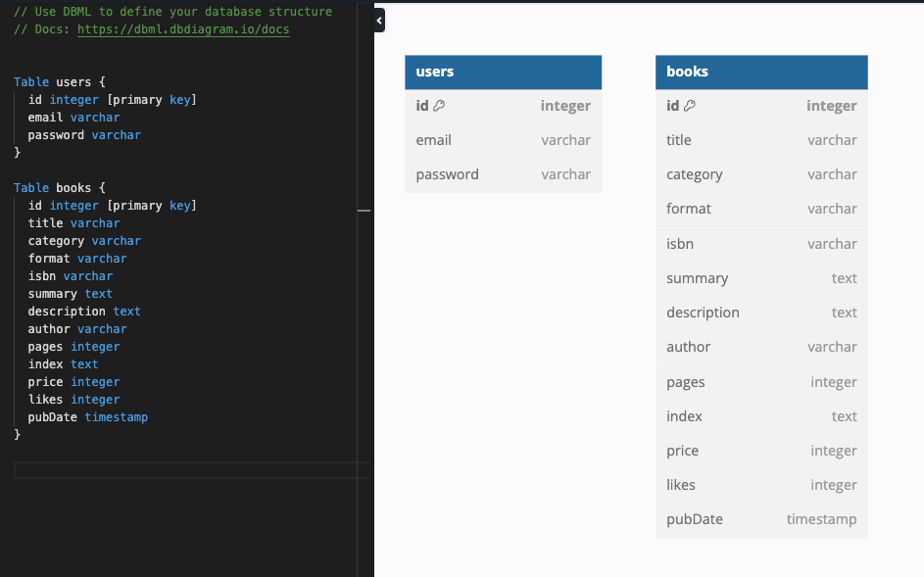924x577 pixels.
Task: Click the password row in users table
Action: point(504,175)
